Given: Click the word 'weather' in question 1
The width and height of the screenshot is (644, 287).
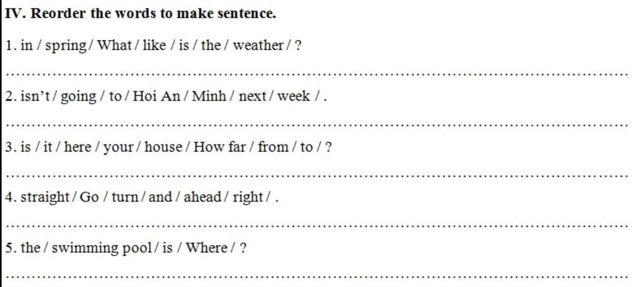Looking at the screenshot, I should pyautogui.click(x=258, y=45).
